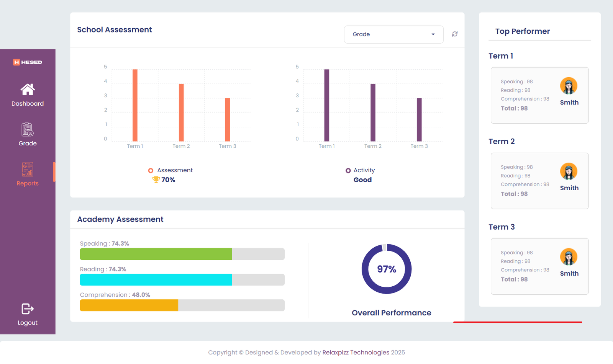613x364 pixels.
Task: Click the Reading progress bar
Action: coord(182,280)
